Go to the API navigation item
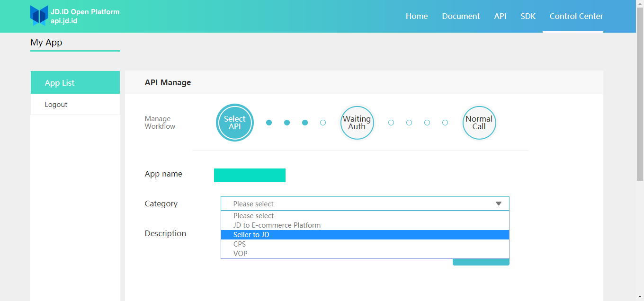 (x=500, y=16)
